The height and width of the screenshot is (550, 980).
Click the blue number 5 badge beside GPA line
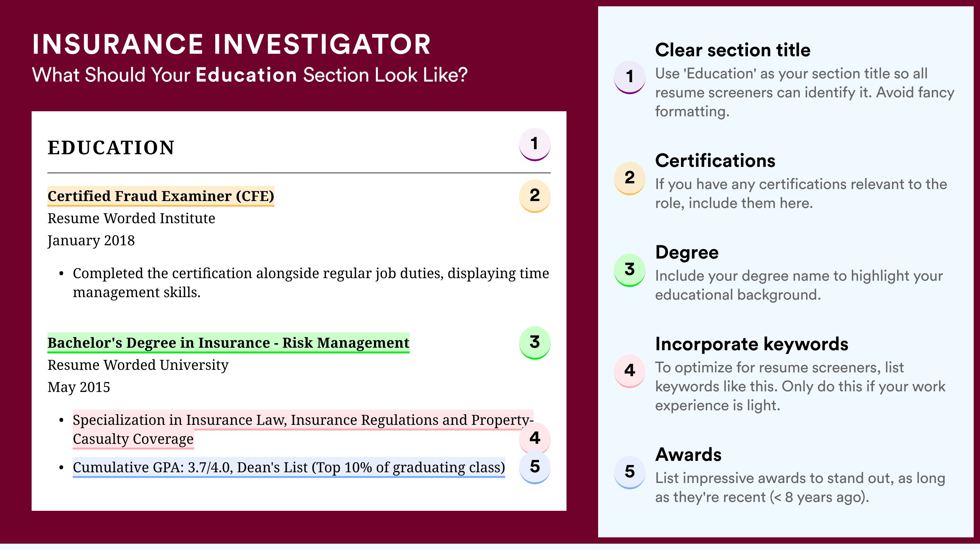point(535,467)
